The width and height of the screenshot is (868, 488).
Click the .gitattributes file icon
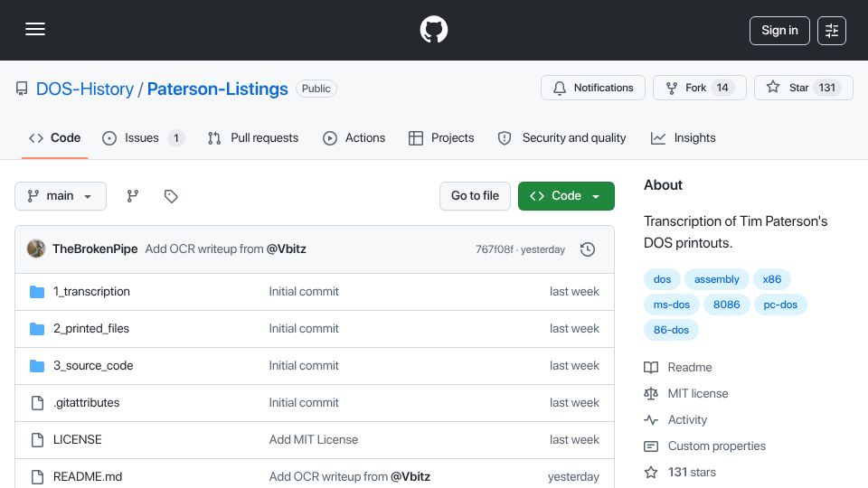coord(37,403)
